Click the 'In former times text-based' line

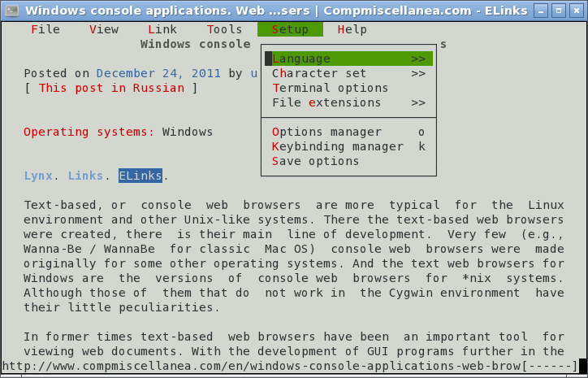point(294,337)
